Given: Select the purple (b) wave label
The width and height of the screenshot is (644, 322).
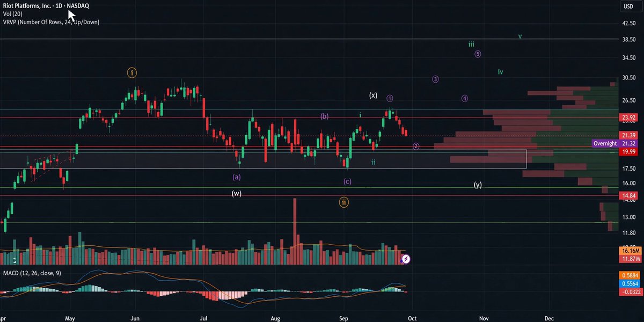Looking at the screenshot, I should [325, 116].
